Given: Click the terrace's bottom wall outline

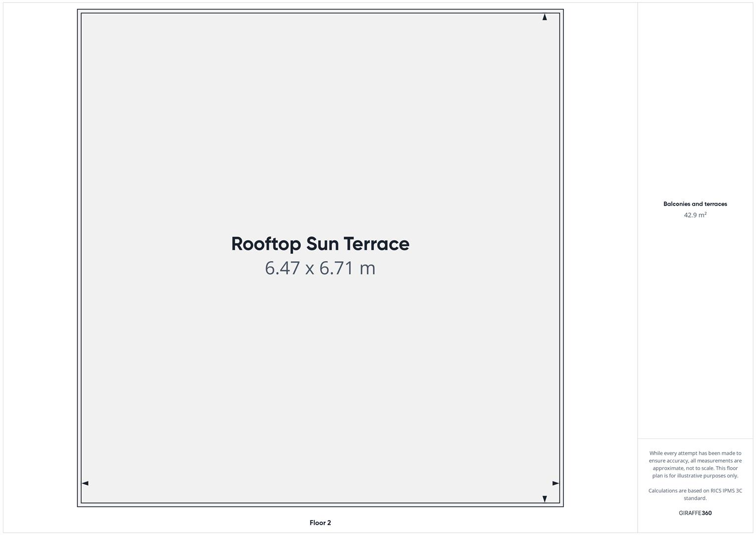Looking at the screenshot, I should pyautogui.click(x=320, y=505).
